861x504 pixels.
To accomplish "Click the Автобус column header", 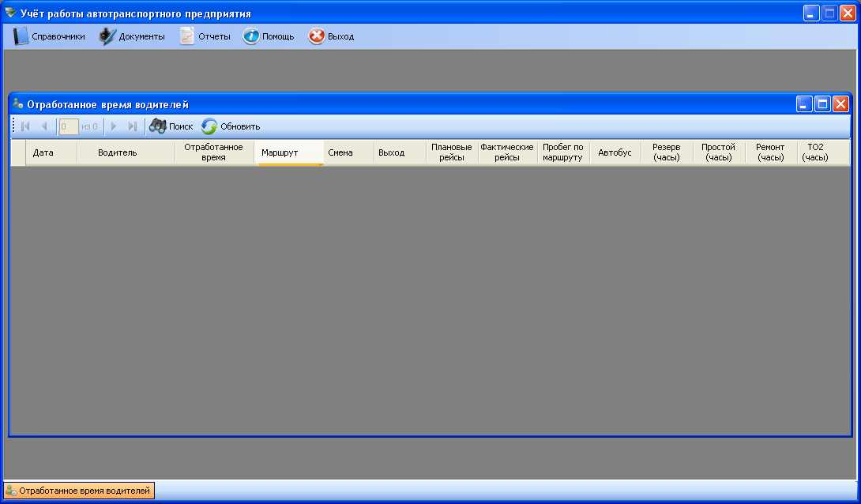I will point(615,152).
